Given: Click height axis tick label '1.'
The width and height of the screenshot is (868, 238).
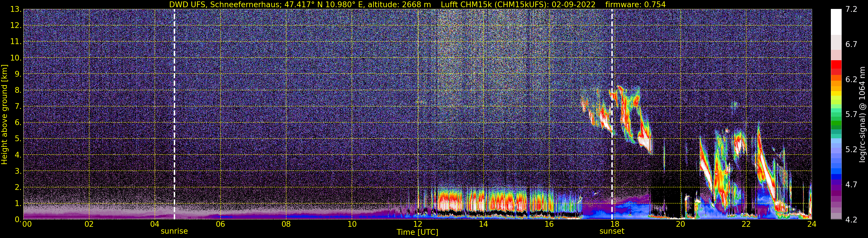Looking at the screenshot, I should coord(18,204).
